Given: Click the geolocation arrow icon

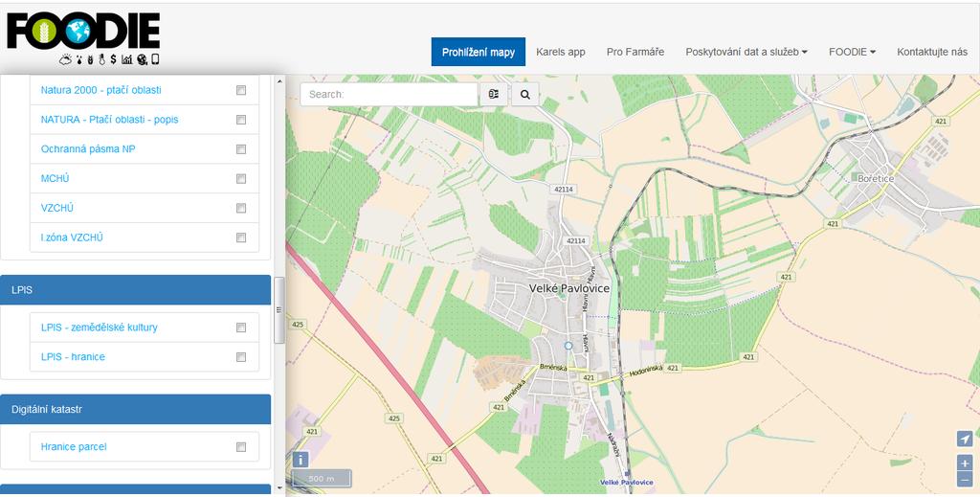Looking at the screenshot, I should [965, 439].
